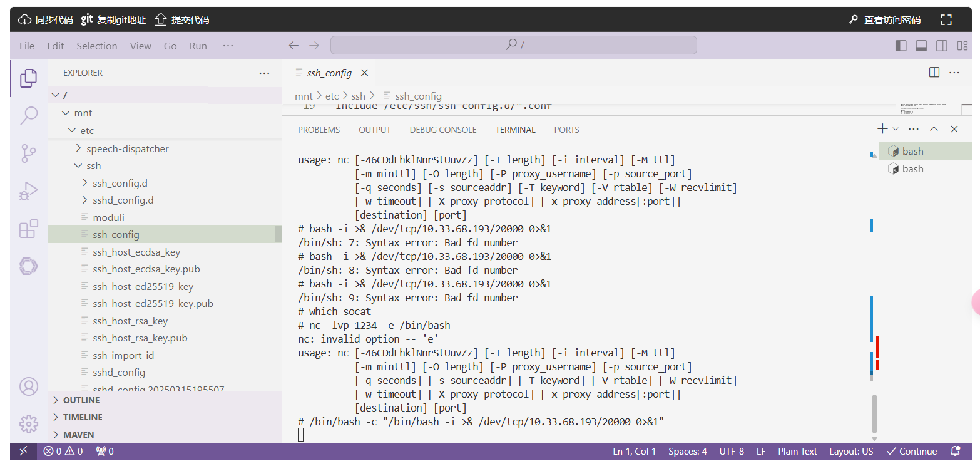980x466 pixels.
Task: Toggle the bottom panel layout icon
Action: pos(921,46)
